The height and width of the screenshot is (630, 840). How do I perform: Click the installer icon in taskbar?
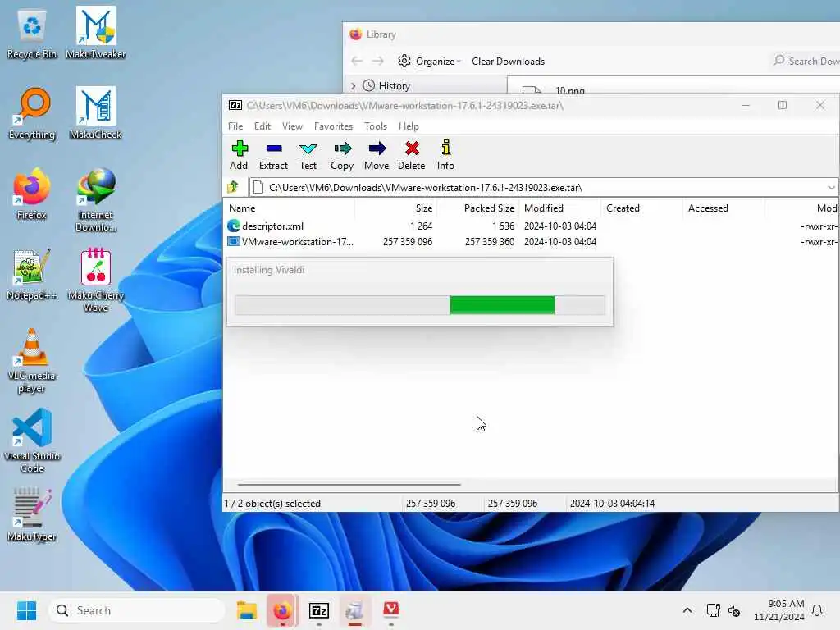[x=354, y=610]
